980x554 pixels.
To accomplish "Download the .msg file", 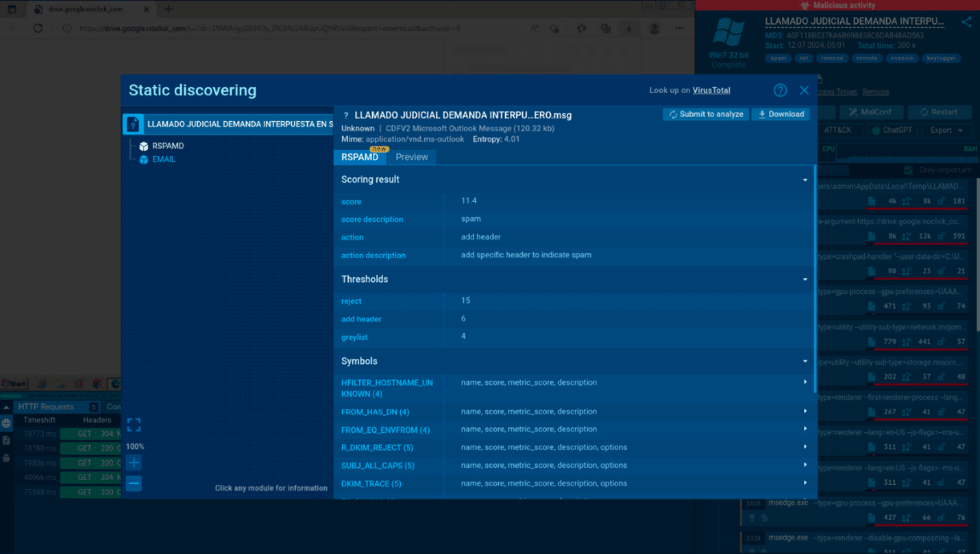I will tap(781, 114).
